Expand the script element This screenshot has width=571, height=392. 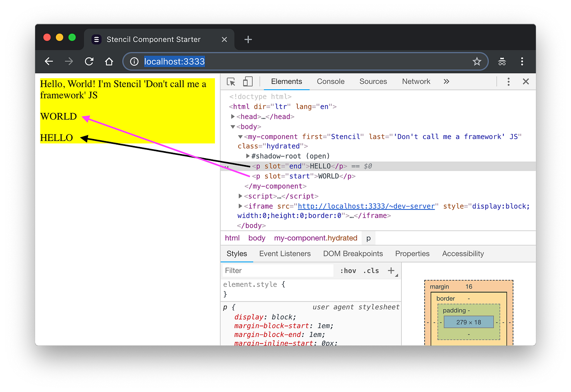tap(241, 196)
